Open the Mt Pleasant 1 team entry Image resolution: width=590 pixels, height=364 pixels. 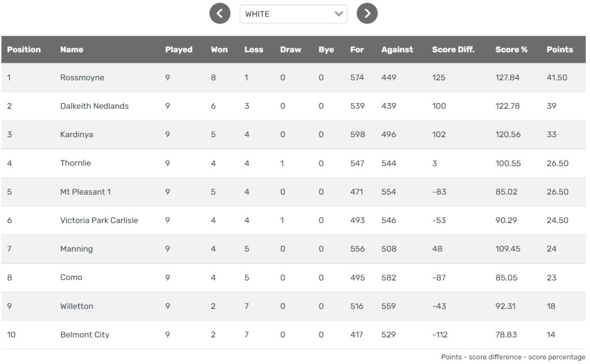(86, 192)
